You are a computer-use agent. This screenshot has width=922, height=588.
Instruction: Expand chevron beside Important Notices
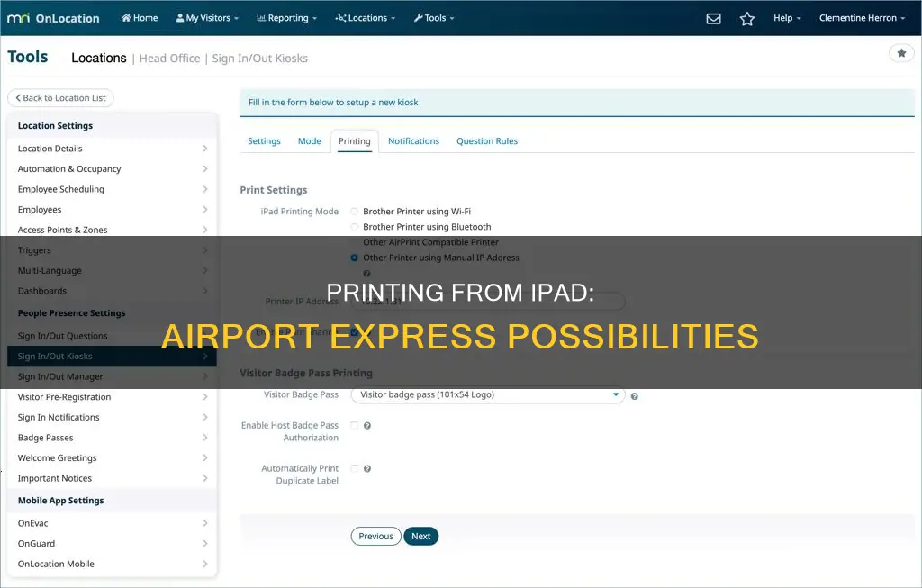pyautogui.click(x=204, y=479)
